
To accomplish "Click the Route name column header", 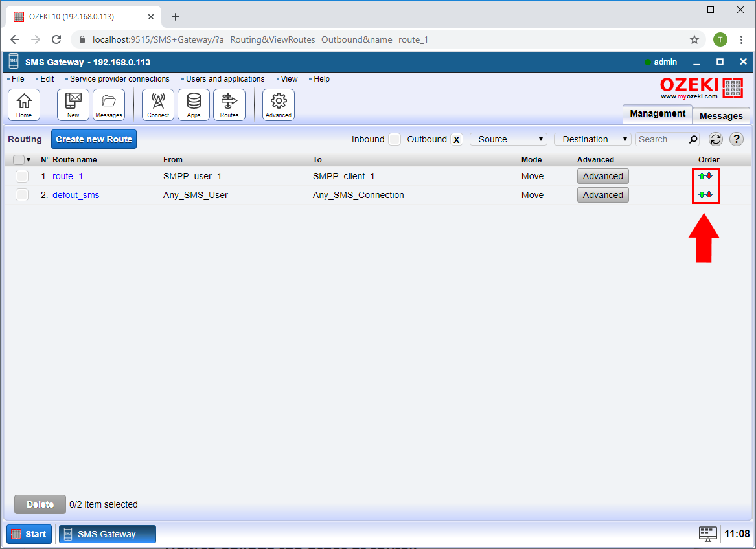I will (x=74, y=159).
